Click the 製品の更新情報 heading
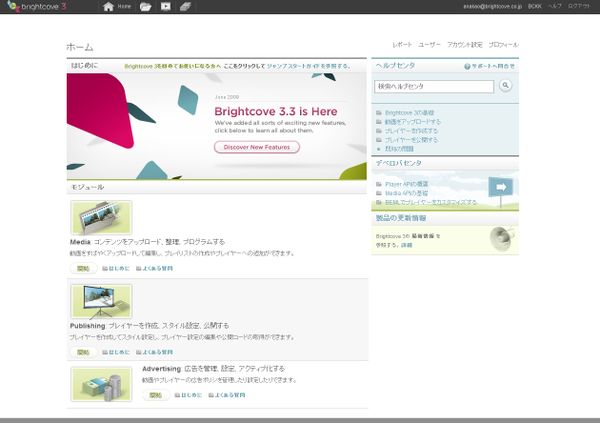600x423 pixels. point(401,218)
